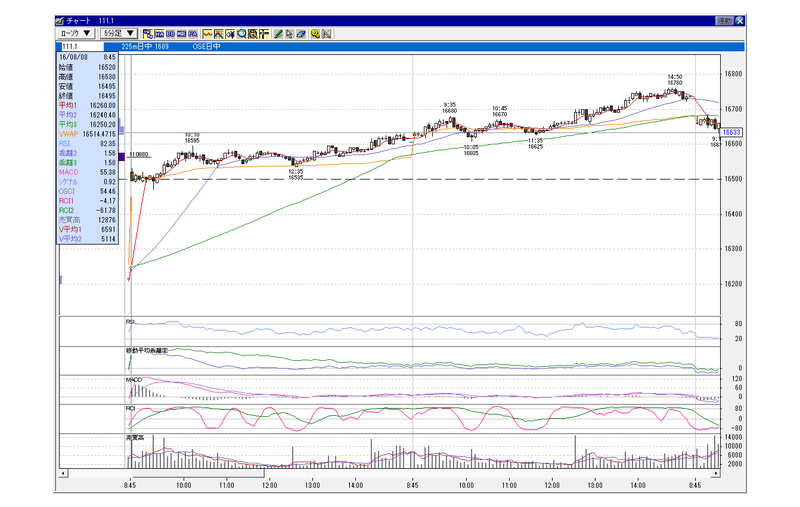Select the eraser tool icon
The width and height of the screenshot is (800, 507).
(x=301, y=34)
